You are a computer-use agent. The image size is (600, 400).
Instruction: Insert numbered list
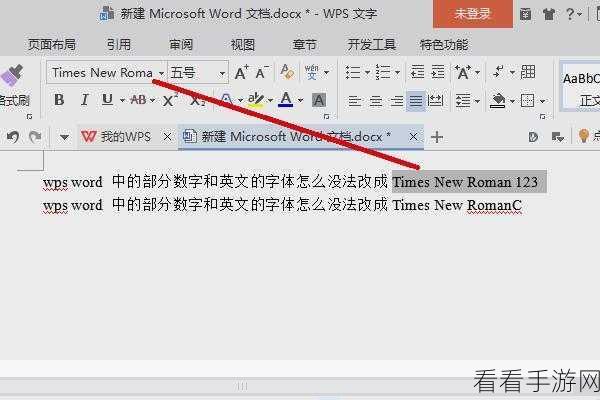[383, 72]
